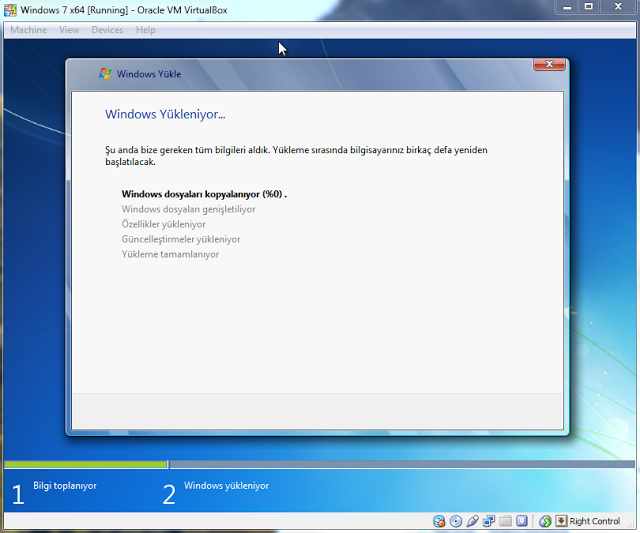Click the 'Windows Yükleniyor...' heading

coord(165,114)
